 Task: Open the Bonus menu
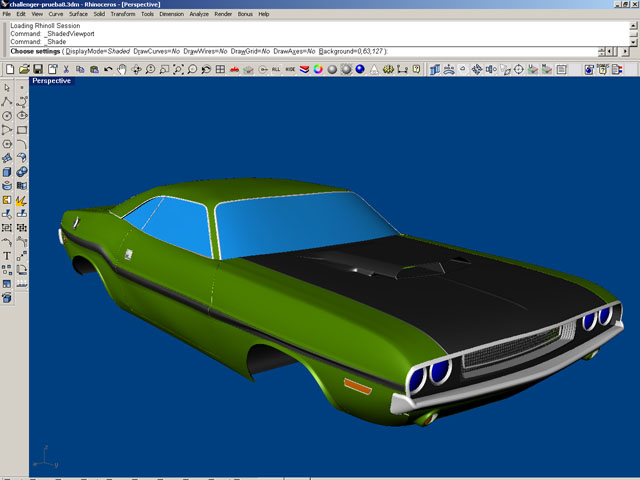point(245,14)
